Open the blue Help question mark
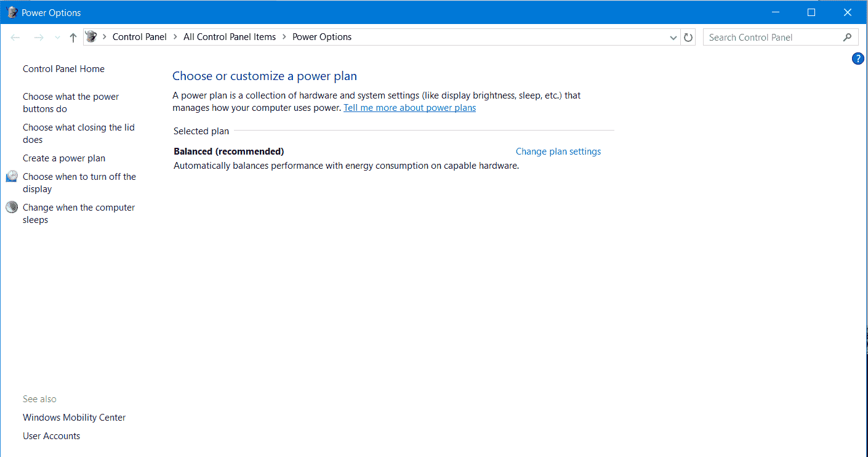 tap(858, 59)
